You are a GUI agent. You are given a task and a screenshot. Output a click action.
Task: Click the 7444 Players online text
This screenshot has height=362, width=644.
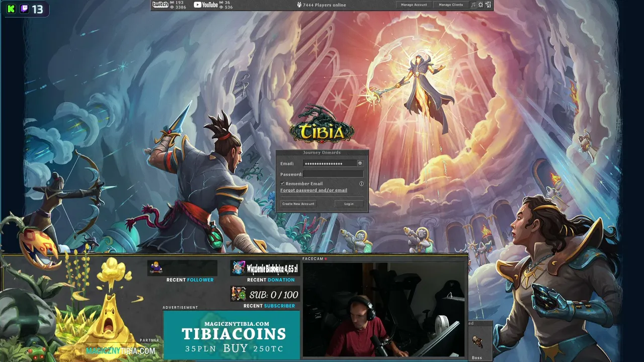point(325,5)
